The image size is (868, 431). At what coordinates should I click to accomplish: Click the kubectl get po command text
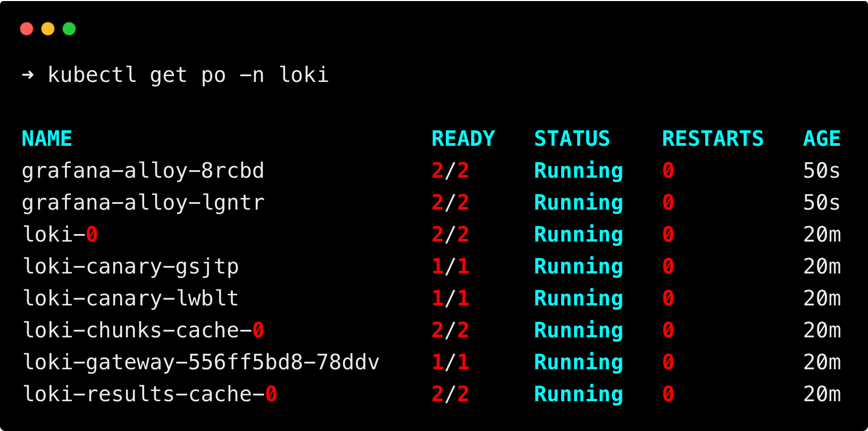[188, 75]
